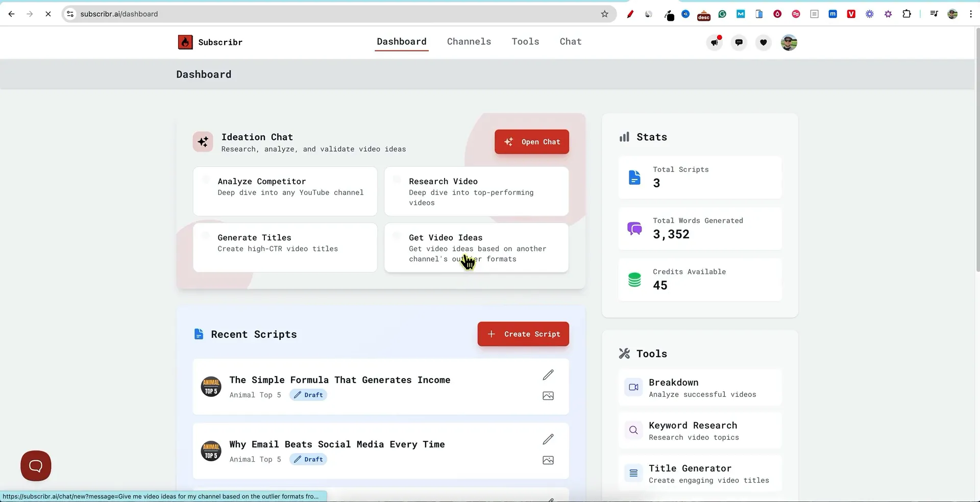Click the Subscribr flame logo

pyautogui.click(x=185, y=42)
